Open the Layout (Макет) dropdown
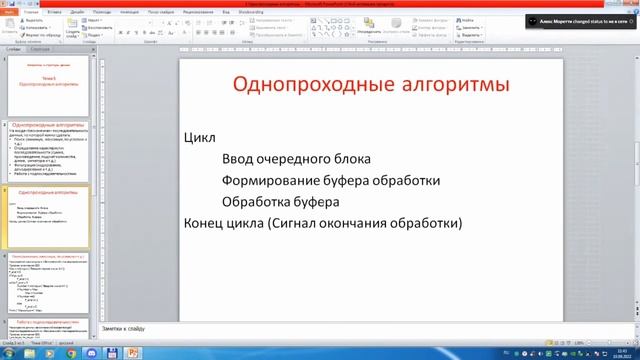Viewport: 640px width, 360px height. click(93, 20)
